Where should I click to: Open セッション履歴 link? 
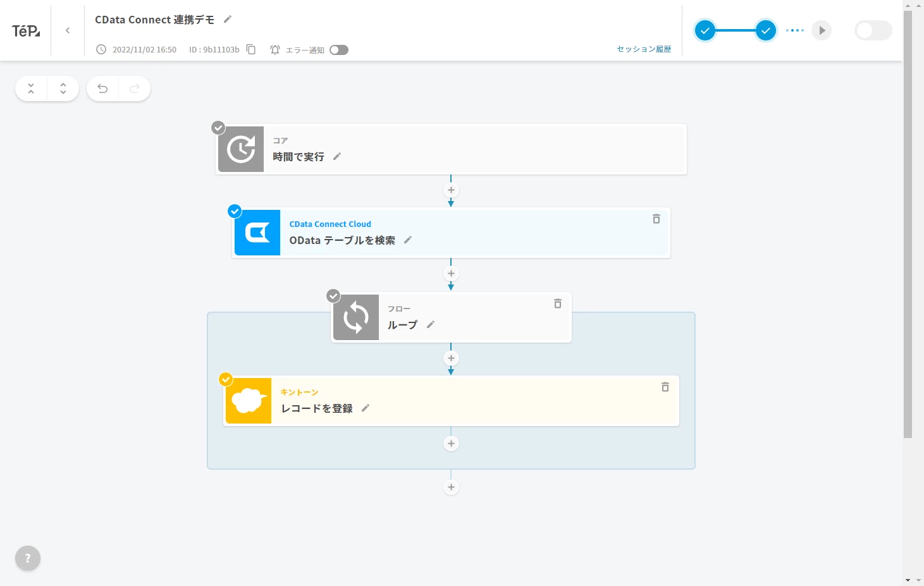tap(644, 49)
